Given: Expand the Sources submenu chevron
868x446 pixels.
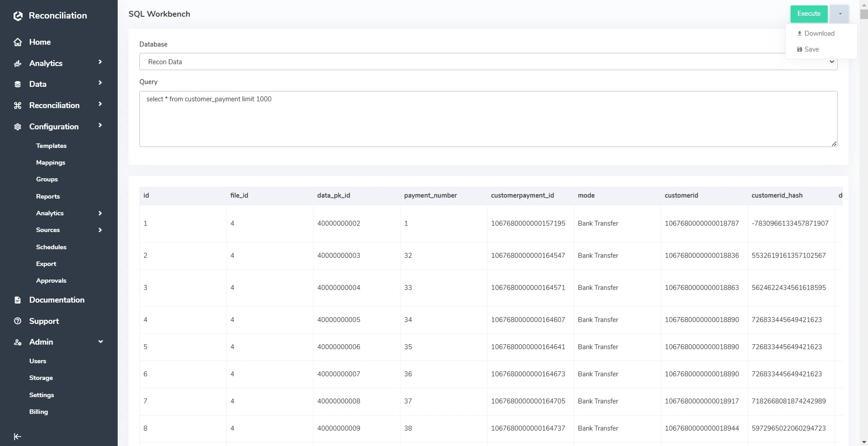Looking at the screenshot, I should pos(100,230).
